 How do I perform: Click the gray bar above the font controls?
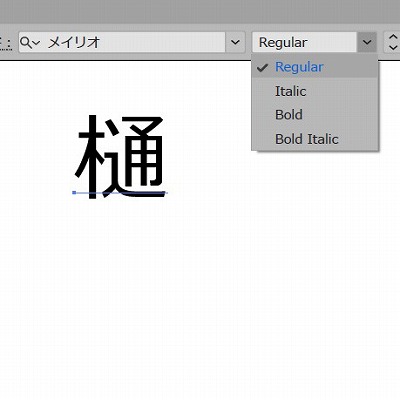point(200,12)
